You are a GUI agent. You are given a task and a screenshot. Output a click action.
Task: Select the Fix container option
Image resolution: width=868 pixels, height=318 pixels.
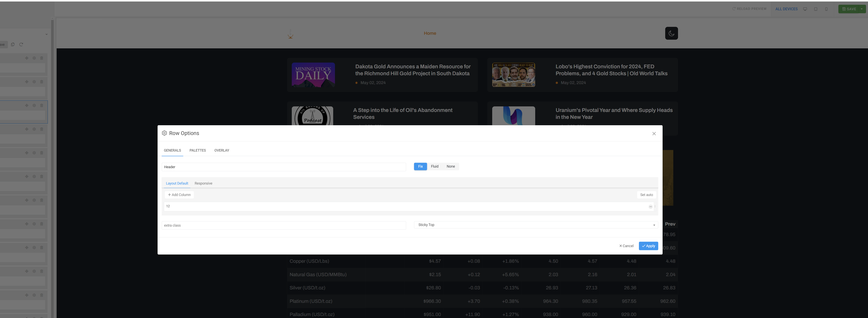pyautogui.click(x=420, y=167)
